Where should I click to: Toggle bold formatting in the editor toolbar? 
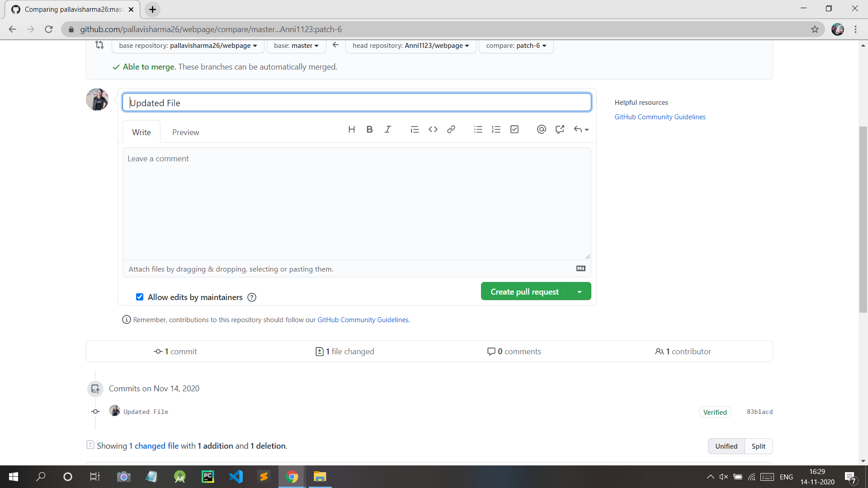370,130
